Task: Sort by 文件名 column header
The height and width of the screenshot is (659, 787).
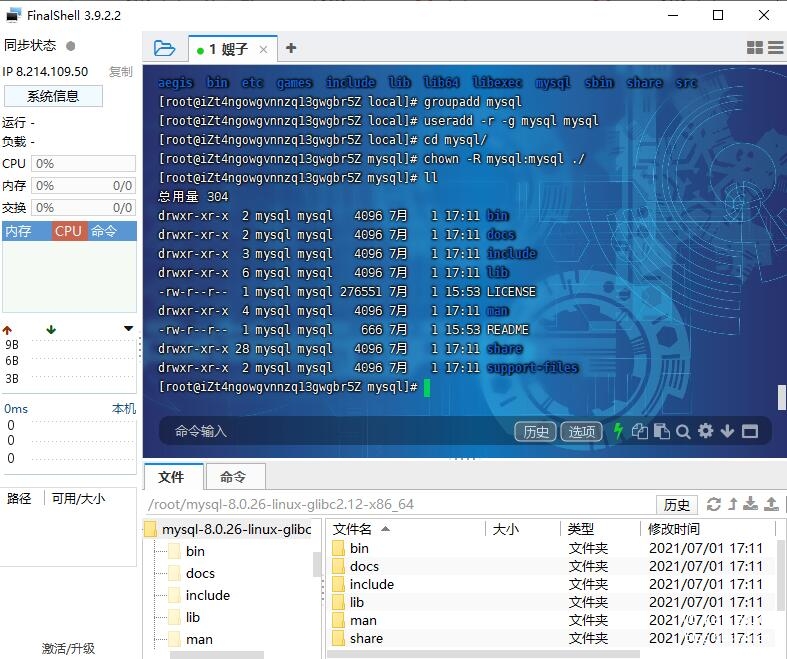Action: tap(407, 529)
